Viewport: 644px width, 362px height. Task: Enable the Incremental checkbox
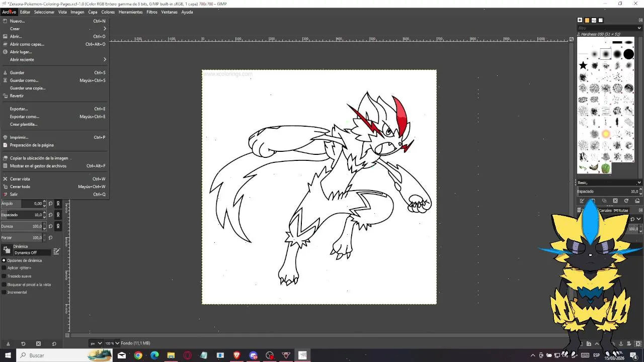(4, 292)
